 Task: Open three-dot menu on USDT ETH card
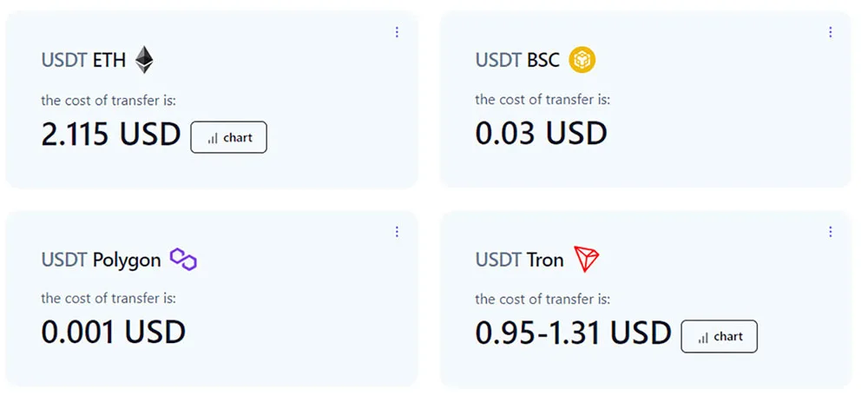tap(397, 32)
